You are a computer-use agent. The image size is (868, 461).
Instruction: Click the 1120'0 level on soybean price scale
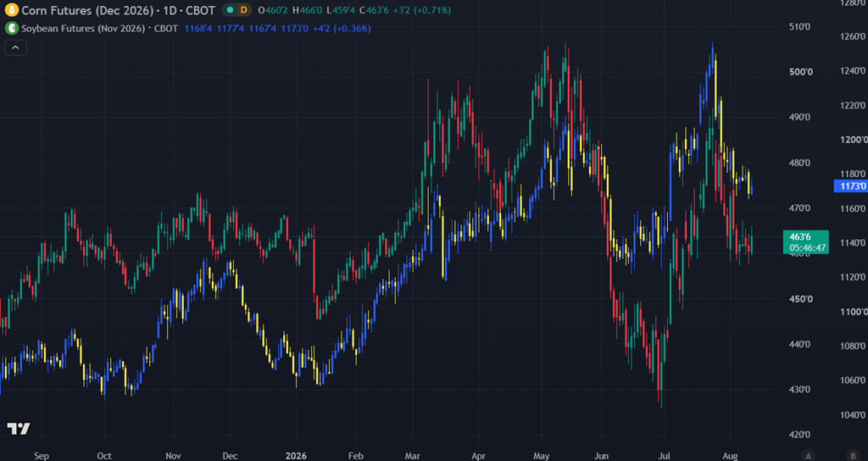(853, 277)
